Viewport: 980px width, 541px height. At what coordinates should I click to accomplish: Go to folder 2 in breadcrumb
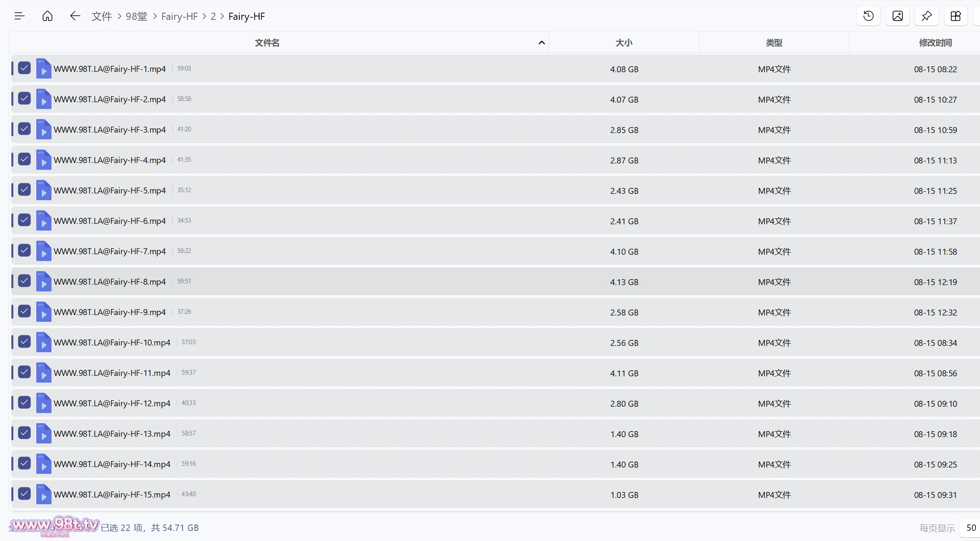pyautogui.click(x=213, y=16)
